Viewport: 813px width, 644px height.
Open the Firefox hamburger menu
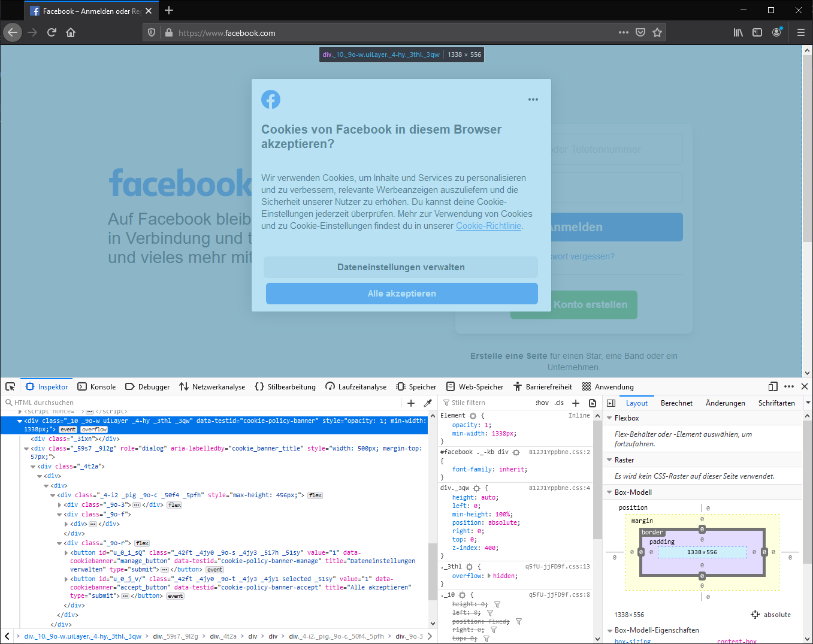coord(801,32)
